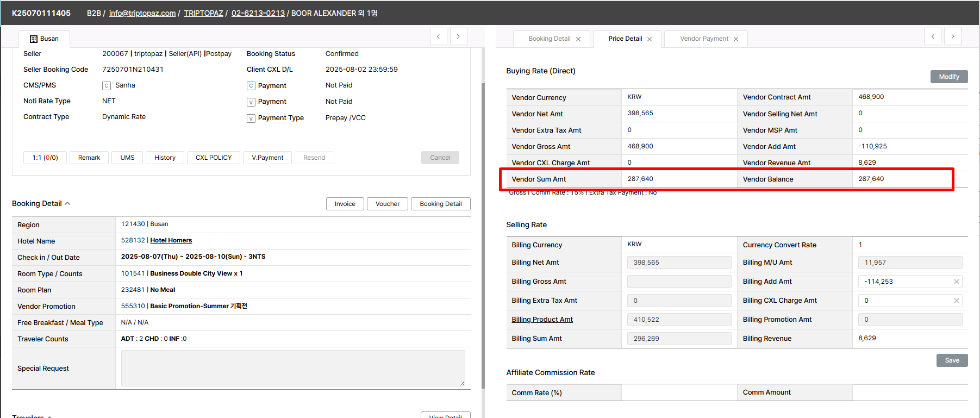Click the Special Request text area
The image size is (980, 418).
(x=293, y=368)
